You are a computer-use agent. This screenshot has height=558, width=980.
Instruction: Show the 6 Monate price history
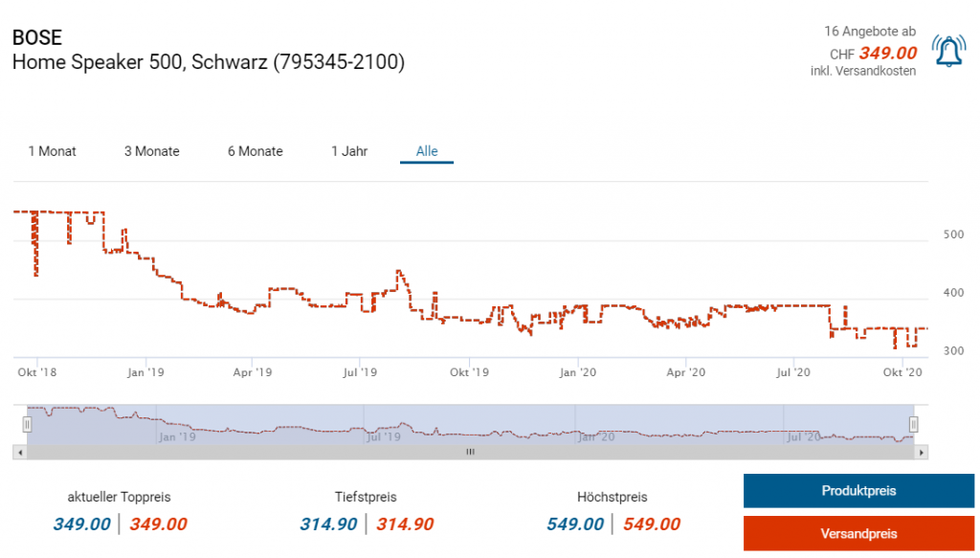coord(255,151)
